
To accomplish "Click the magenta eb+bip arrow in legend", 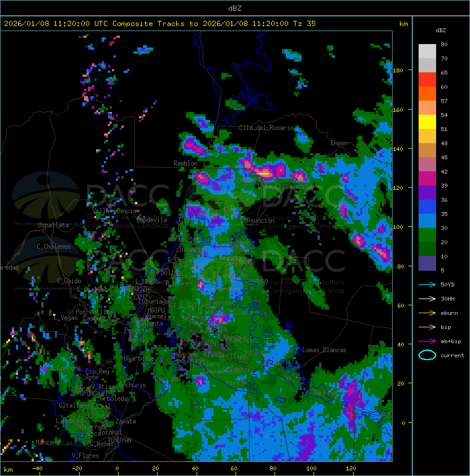I will 427,341.
